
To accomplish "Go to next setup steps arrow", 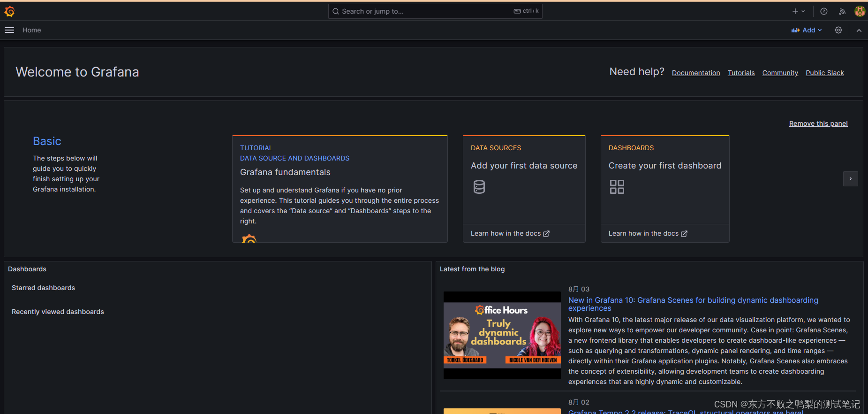I will tap(851, 179).
